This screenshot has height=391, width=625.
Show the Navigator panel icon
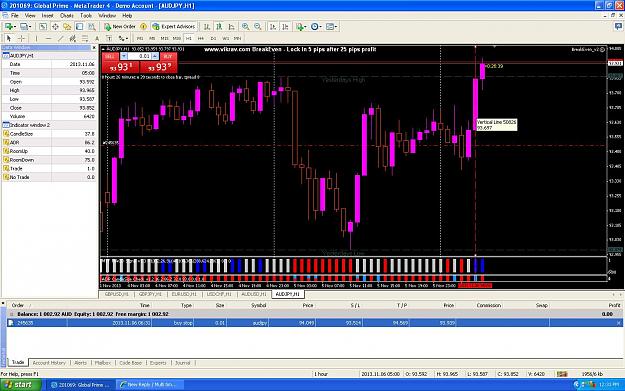pyautogui.click(x=67, y=26)
